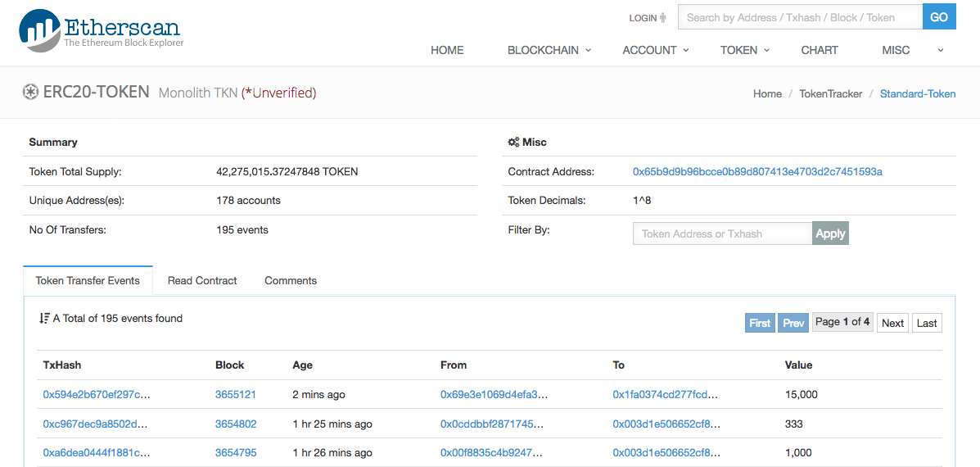
Task: Click the From column header
Action: [454, 365]
